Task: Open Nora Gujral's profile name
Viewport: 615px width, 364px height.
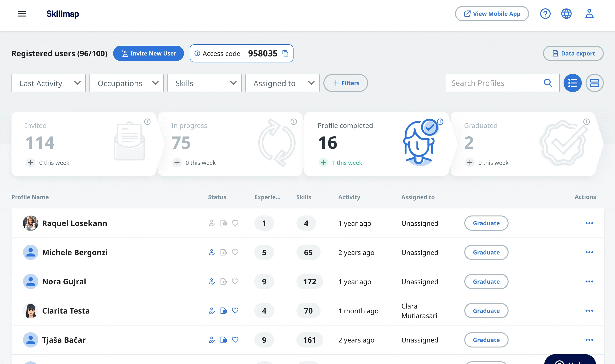Action: coord(64,281)
